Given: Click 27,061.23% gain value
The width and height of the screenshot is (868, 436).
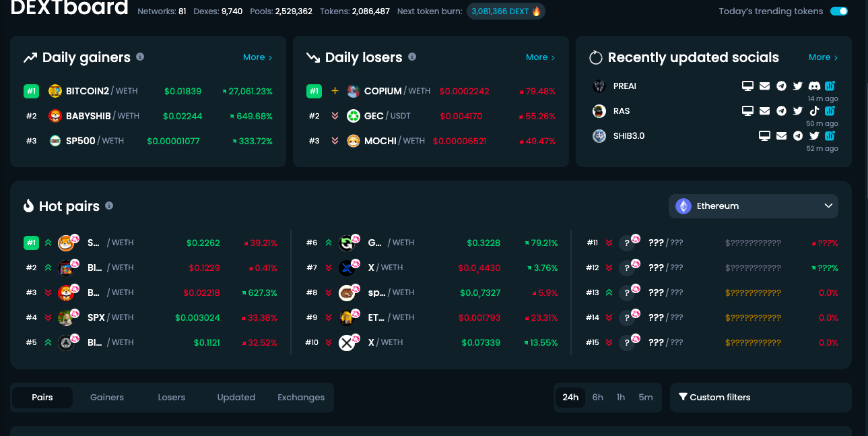Looking at the screenshot, I should [247, 91].
